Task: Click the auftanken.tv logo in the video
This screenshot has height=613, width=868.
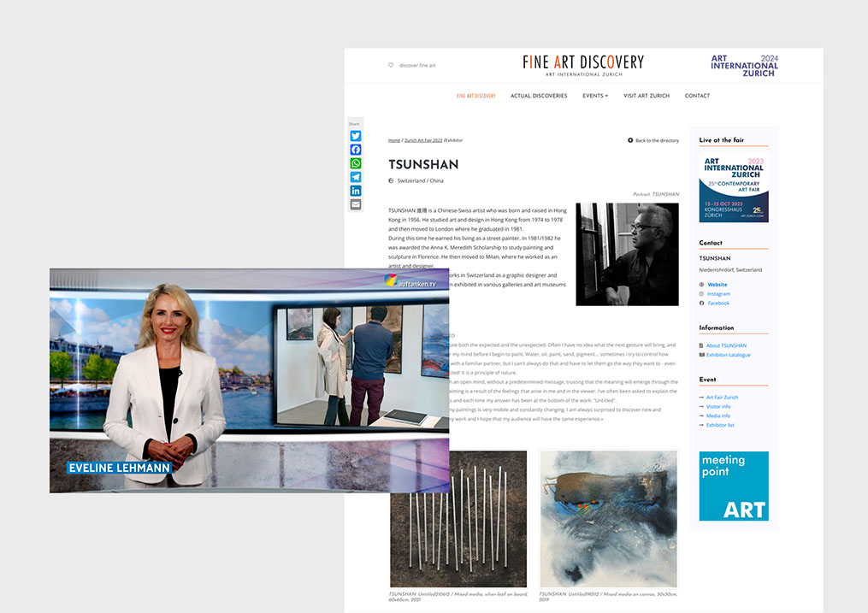Action: pyautogui.click(x=410, y=281)
